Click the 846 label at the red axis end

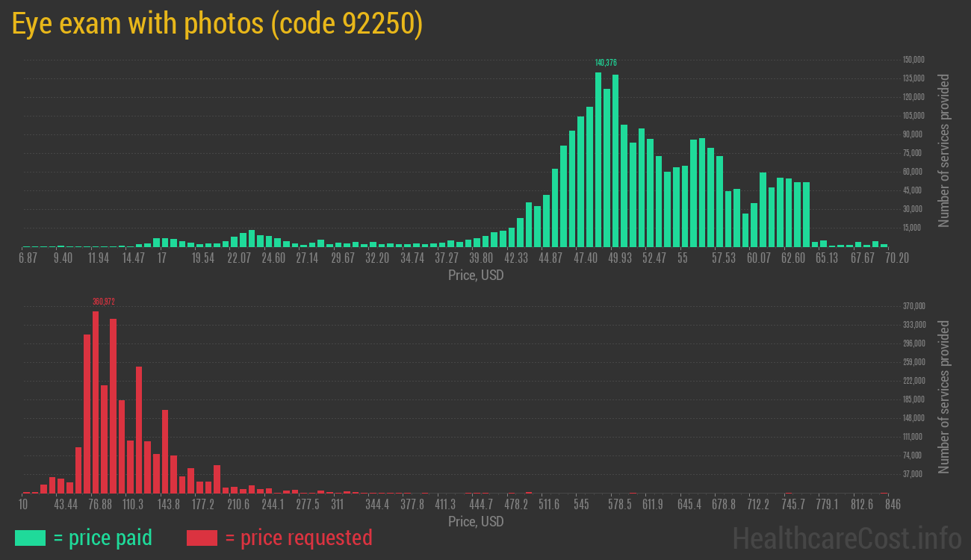pyautogui.click(x=892, y=505)
